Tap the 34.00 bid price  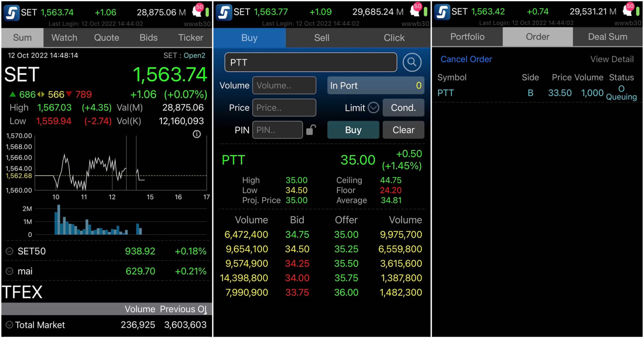[x=297, y=278]
